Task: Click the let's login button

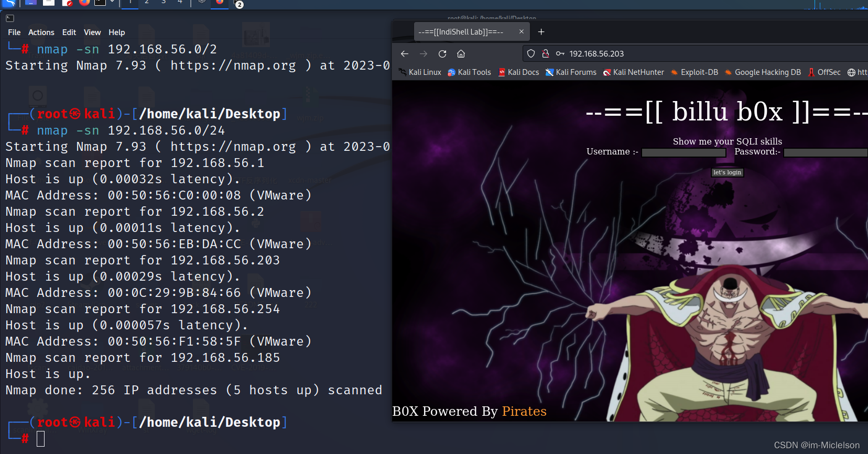Action: tap(727, 172)
